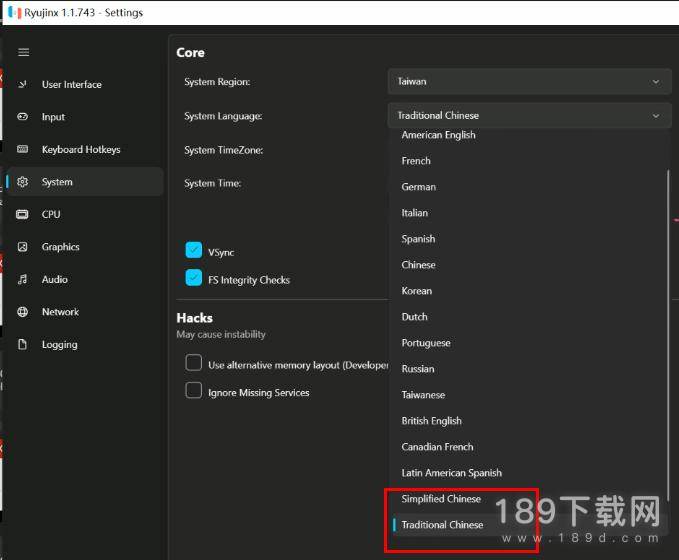Click the System gear icon
Viewport: 679px width, 560px height.
[x=23, y=182]
